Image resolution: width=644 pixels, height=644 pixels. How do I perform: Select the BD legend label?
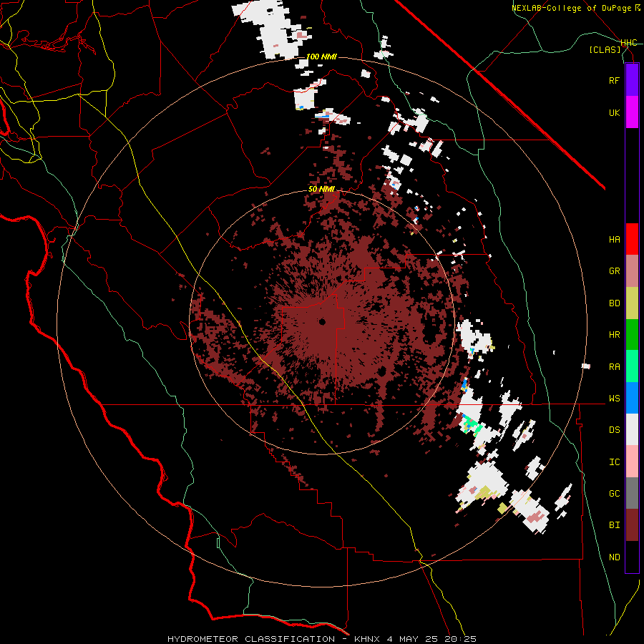pos(614,303)
